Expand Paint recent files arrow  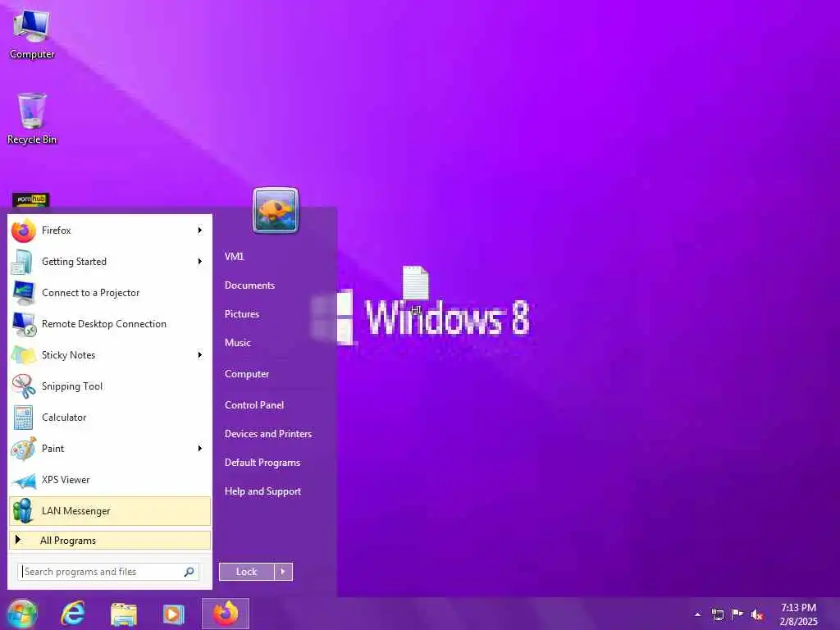(200, 449)
